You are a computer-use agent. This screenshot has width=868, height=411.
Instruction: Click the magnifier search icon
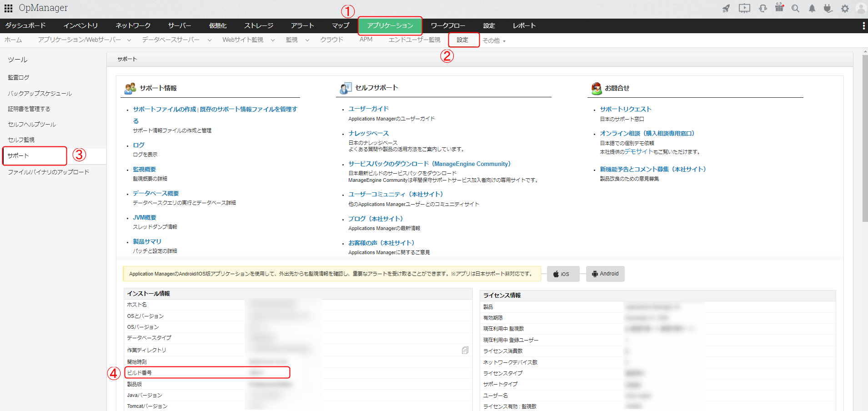(795, 8)
